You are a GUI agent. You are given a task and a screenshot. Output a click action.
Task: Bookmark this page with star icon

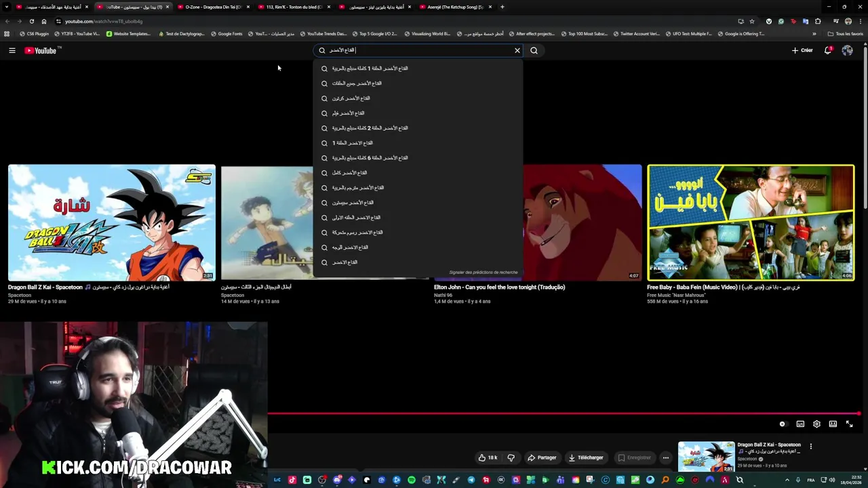[x=752, y=21]
